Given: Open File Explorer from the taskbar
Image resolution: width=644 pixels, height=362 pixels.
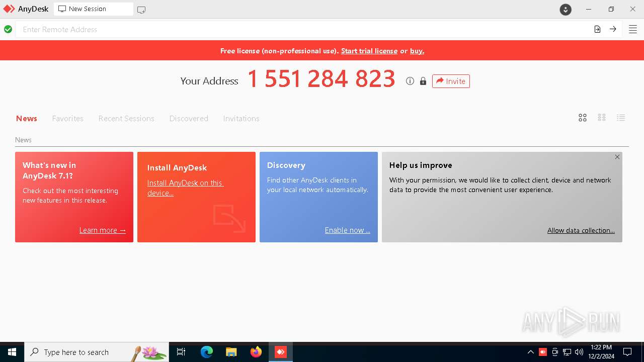Looking at the screenshot, I should tap(231, 352).
